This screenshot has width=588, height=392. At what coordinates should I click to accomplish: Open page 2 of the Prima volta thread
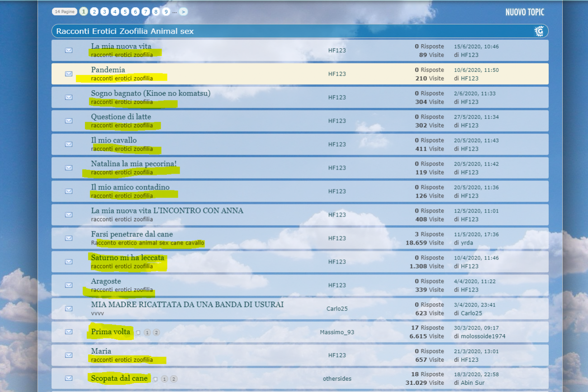coord(156,333)
